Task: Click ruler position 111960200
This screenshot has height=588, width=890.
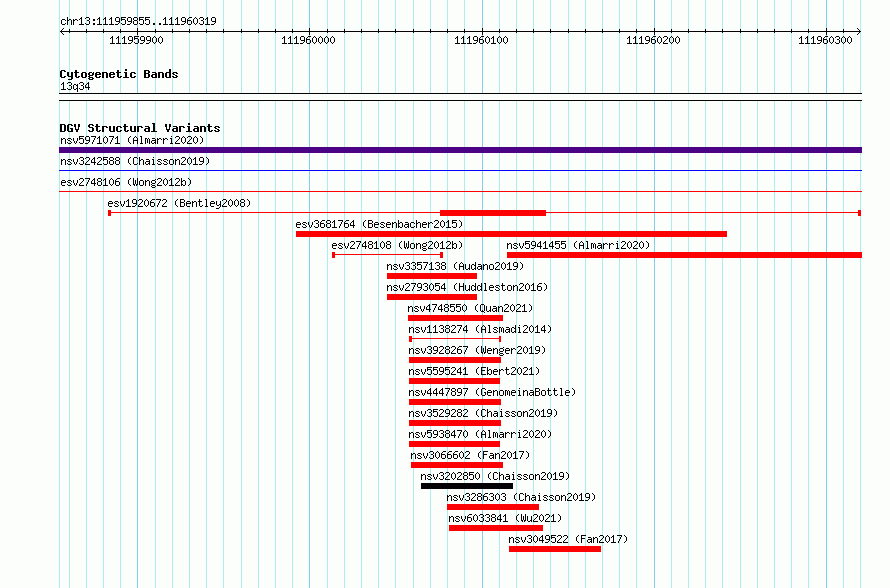Action: [x=653, y=40]
